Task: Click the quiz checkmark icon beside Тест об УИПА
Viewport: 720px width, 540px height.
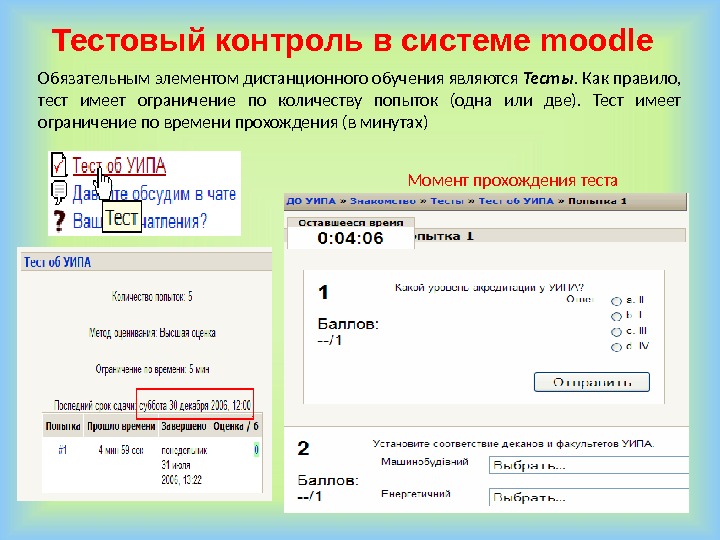Action: pyautogui.click(x=58, y=164)
